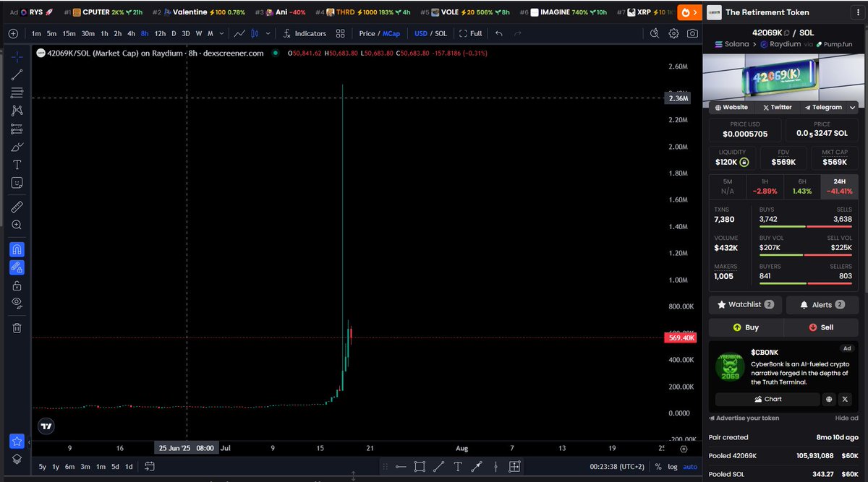Enter Full screen chart mode
Screen dimensions: 868x482
coord(469,33)
